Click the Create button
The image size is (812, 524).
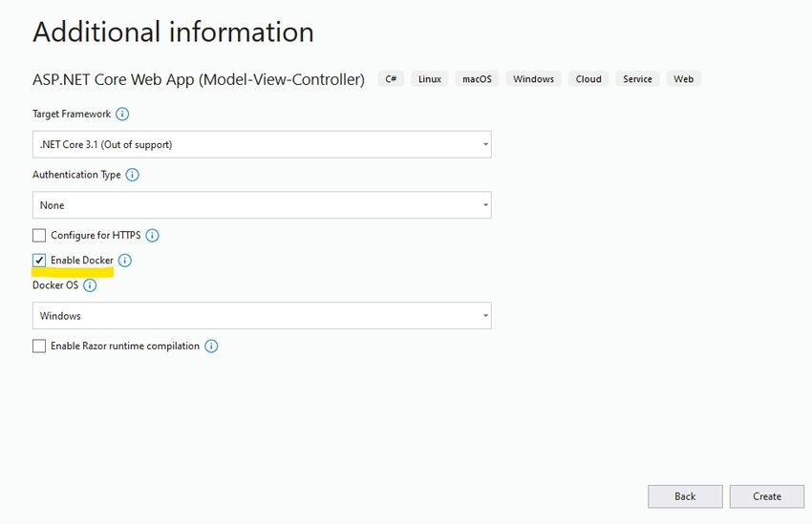tap(767, 496)
